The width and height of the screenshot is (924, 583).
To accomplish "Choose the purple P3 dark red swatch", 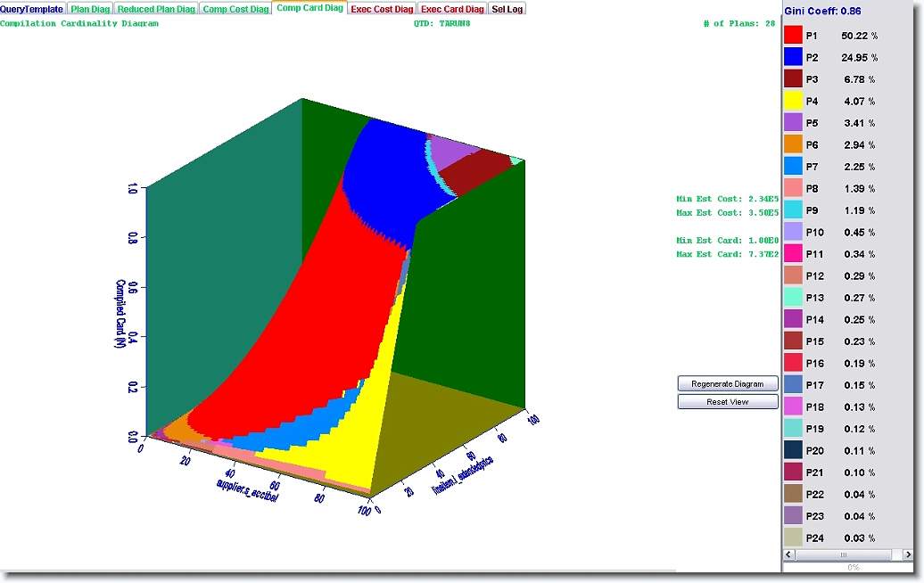I will [x=793, y=79].
